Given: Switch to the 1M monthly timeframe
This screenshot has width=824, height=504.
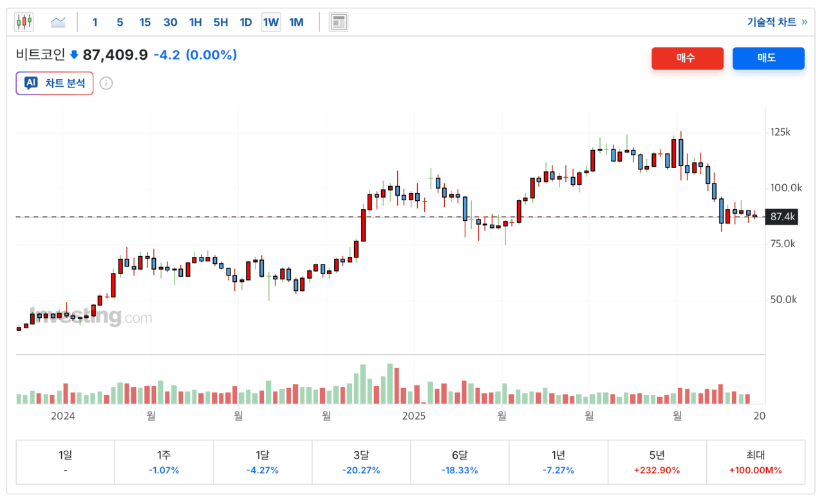Looking at the screenshot, I should pos(296,22).
